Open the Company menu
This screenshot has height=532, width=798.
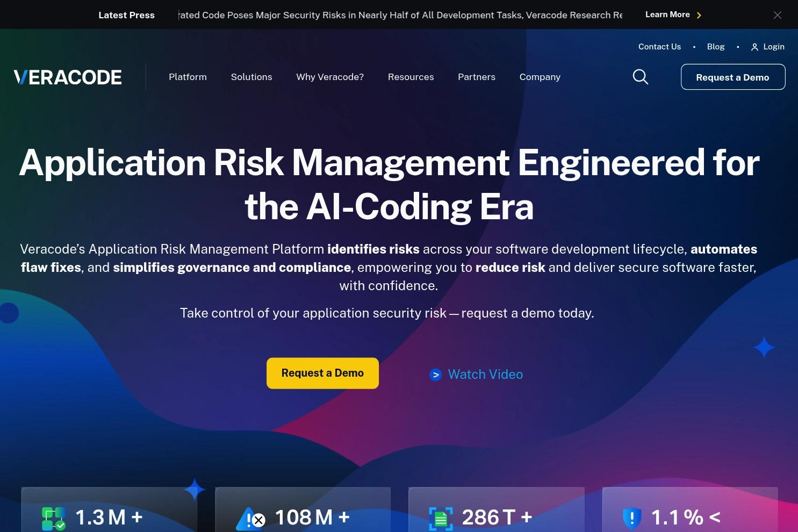click(540, 77)
